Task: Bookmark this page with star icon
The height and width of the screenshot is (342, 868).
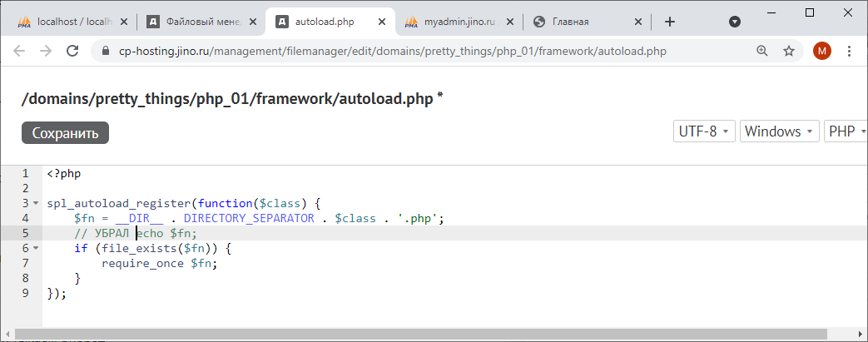Action: (x=788, y=51)
